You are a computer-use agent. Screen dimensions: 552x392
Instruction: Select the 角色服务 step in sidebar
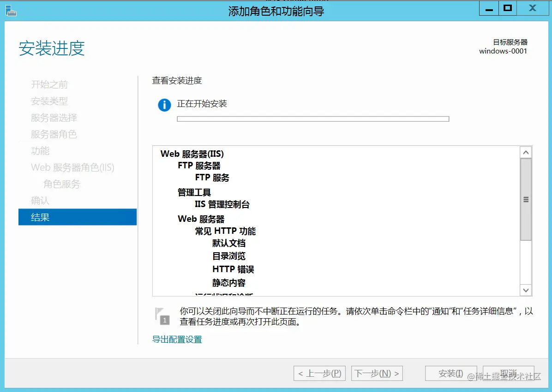(62, 184)
